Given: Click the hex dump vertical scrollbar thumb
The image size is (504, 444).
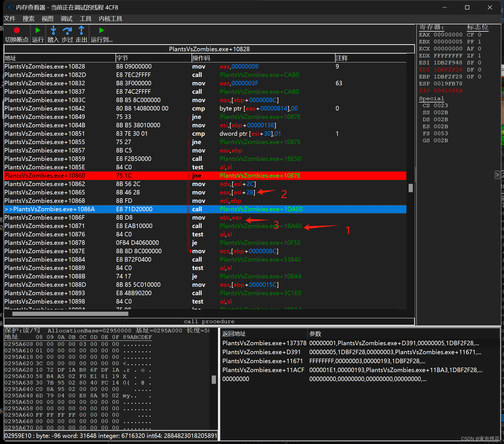Looking at the screenshot, I should [214, 379].
